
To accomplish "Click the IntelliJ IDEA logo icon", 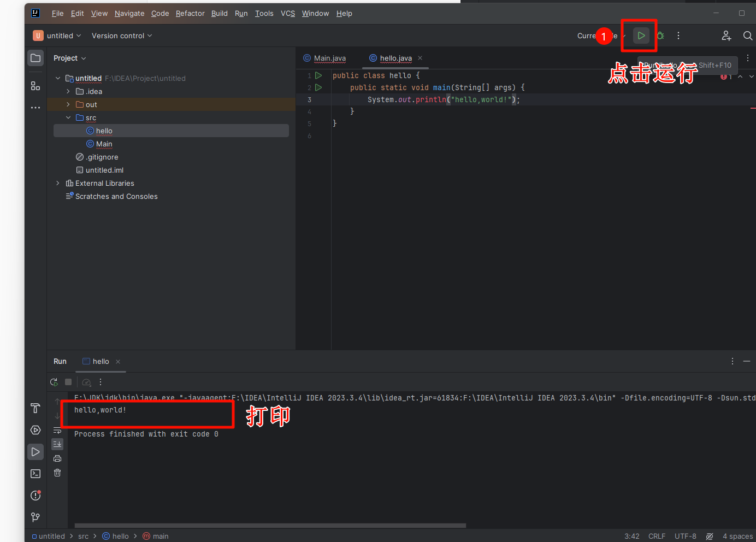I will (36, 13).
